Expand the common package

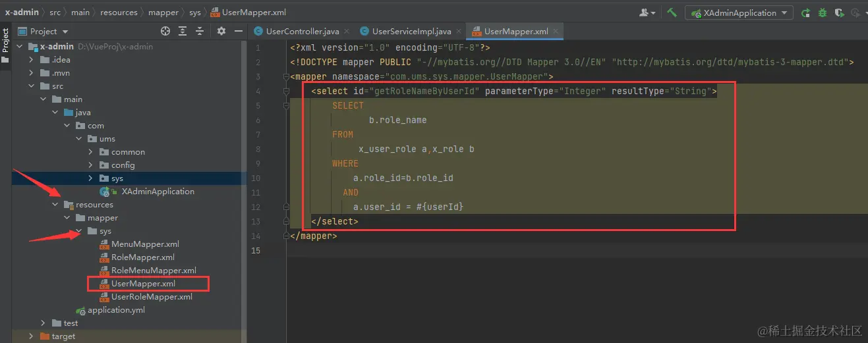click(x=91, y=152)
